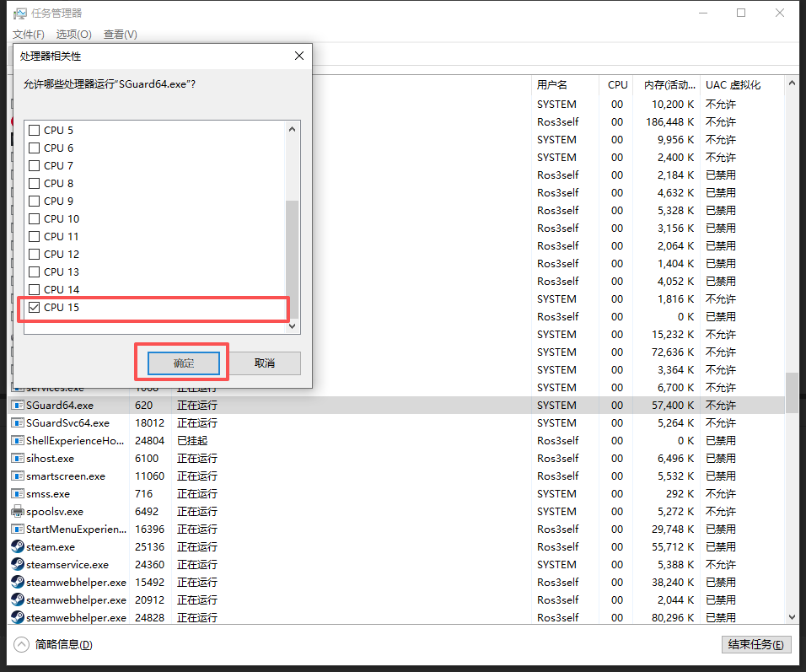The image size is (806, 672).
Task: Tick the CPU 10 checkbox
Action: (35, 219)
